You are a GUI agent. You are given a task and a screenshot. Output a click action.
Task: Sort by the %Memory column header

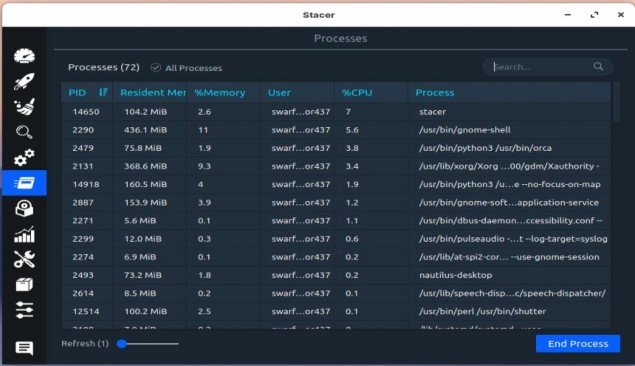(219, 93)
